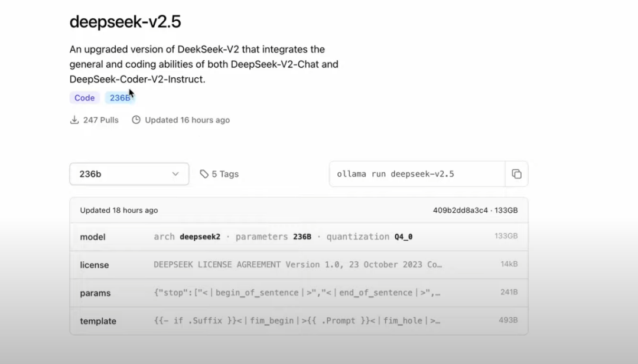Image resolution: width=638 pixels, height=364 pixels.
Task: Click the download icon beside 247 Pulls
Action: point(74,120)
